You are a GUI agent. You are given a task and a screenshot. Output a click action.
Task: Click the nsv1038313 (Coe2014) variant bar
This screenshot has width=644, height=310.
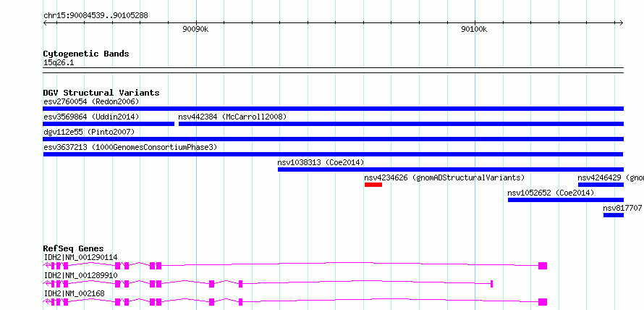coord(451,169)
